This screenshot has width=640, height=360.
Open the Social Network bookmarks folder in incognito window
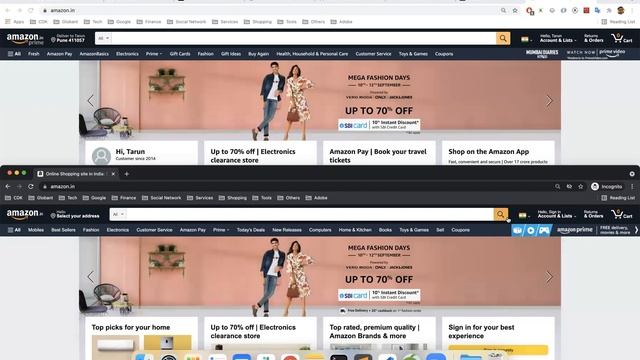[162, 198]
